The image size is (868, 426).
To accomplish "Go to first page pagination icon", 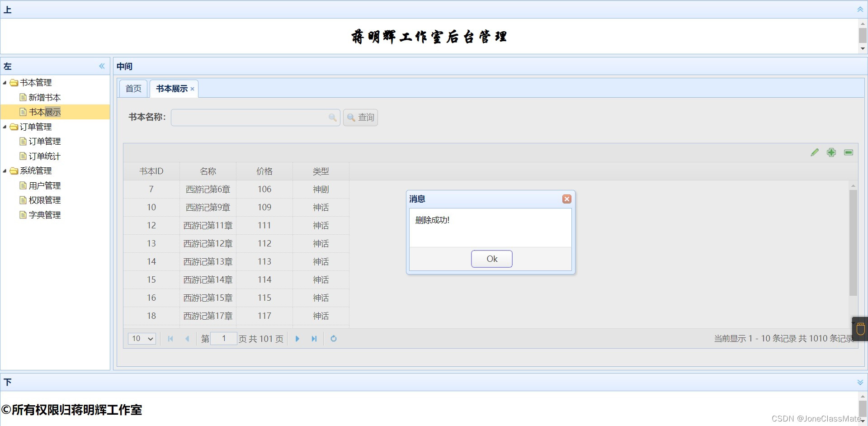I will pos(170,339).
